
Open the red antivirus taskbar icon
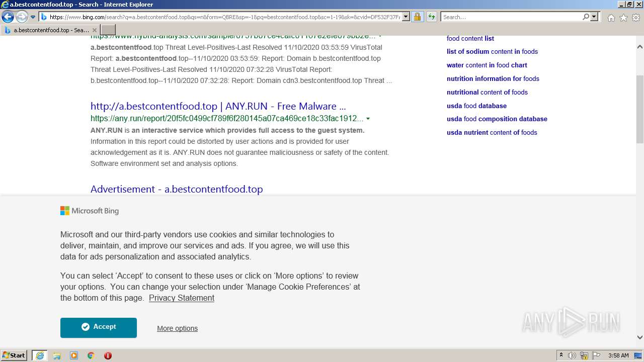(108, 355)
